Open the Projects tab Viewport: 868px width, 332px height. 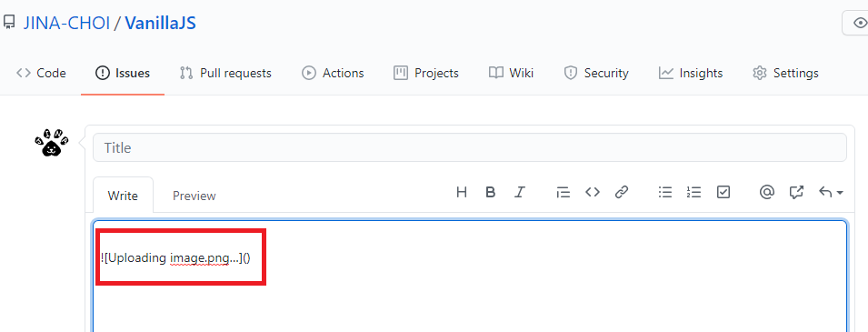point(425,73)
